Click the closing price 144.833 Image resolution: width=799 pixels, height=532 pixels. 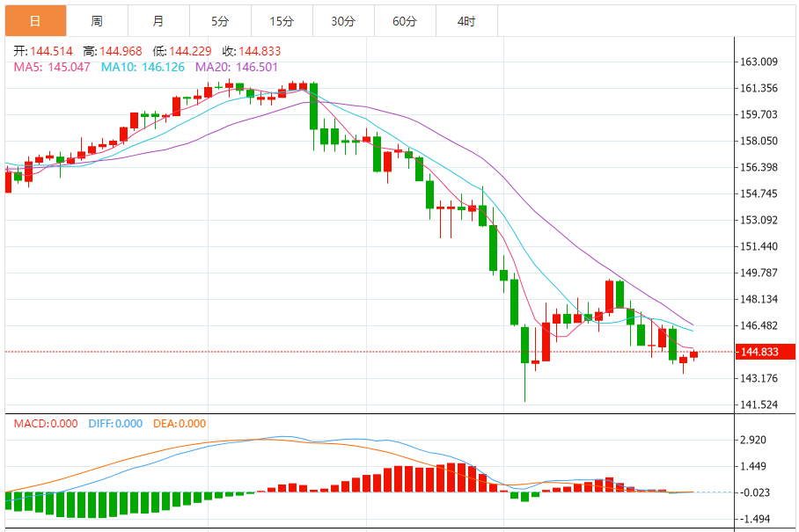tap(260, 51)
